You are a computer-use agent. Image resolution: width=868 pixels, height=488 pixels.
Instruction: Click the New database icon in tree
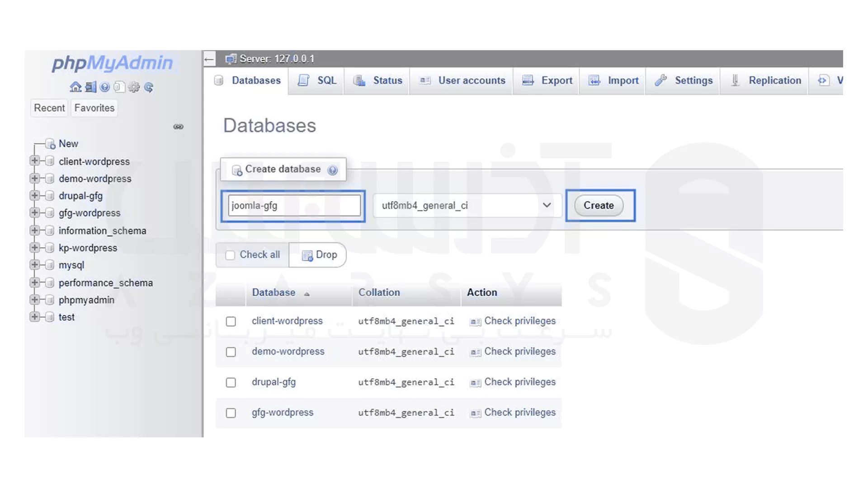point(50,144)
